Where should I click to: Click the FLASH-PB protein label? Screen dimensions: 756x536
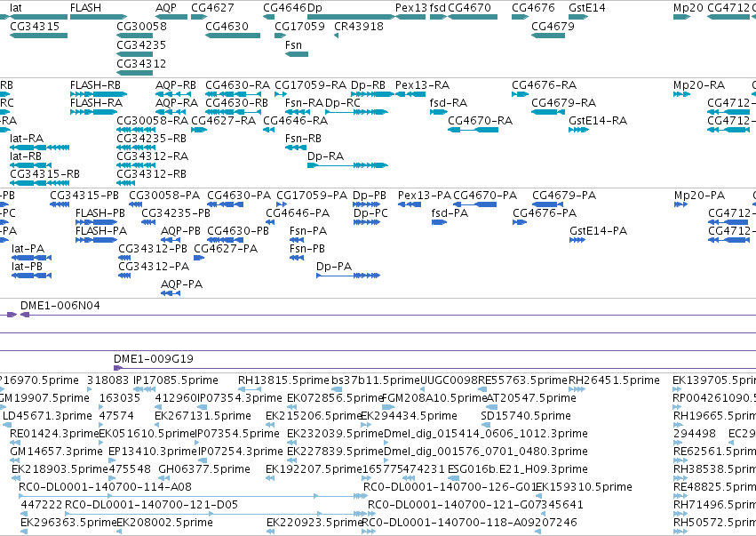(x=99, y=213)
